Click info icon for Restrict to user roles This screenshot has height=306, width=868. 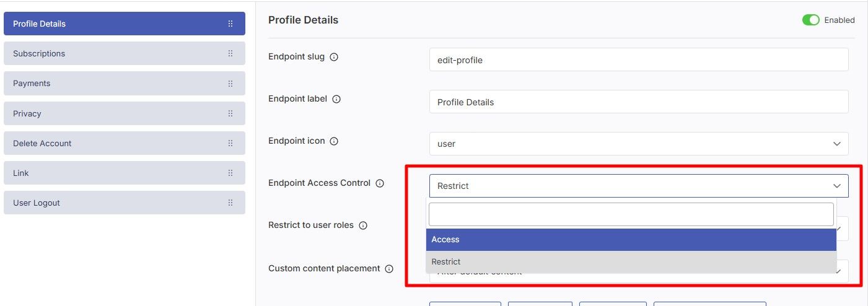pyautogui.click(x=363, y=225)
